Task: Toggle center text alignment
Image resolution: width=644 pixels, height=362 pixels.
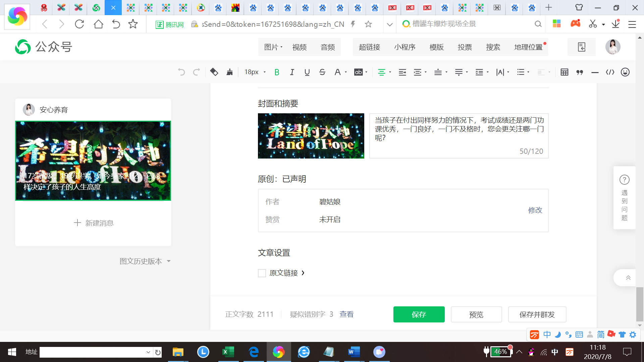Action: [x=382, y=72]
